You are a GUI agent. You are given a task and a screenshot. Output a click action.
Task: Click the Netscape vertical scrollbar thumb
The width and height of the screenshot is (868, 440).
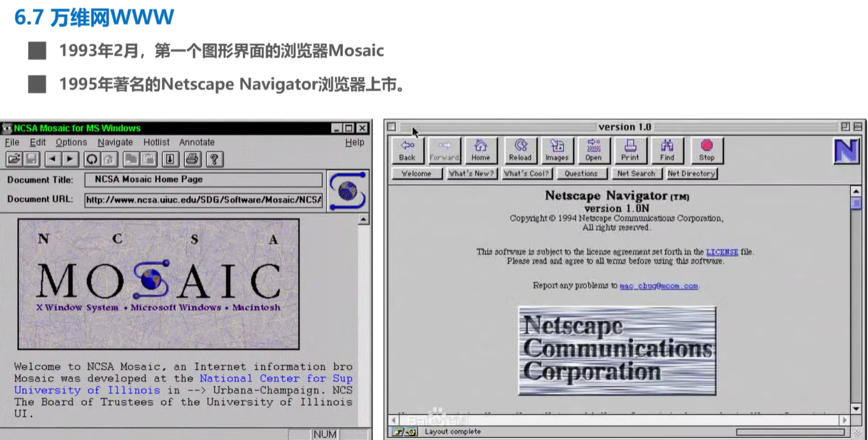coord(856,203)
